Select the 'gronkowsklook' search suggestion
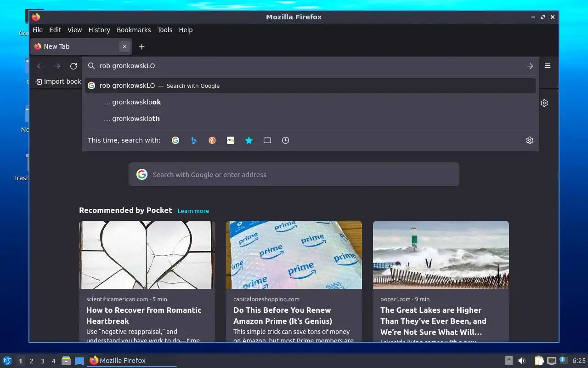Image resolution: width=588 pixels, height=368 pixels. pyautogui.click(x=311, y=102)
